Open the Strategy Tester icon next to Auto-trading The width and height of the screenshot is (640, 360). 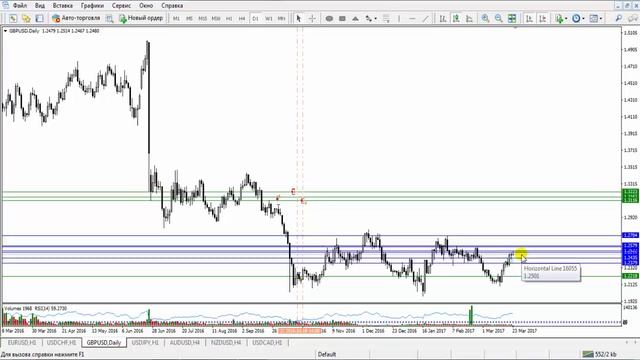(109, 18)
